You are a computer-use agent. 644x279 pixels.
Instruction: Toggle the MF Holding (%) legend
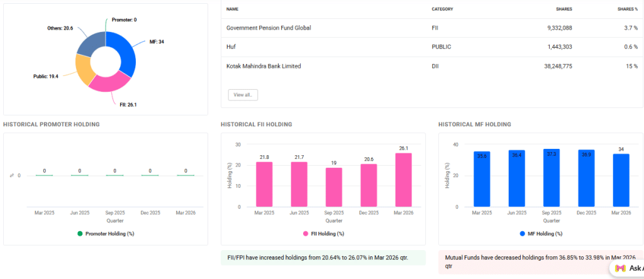[x=541, y=233]
